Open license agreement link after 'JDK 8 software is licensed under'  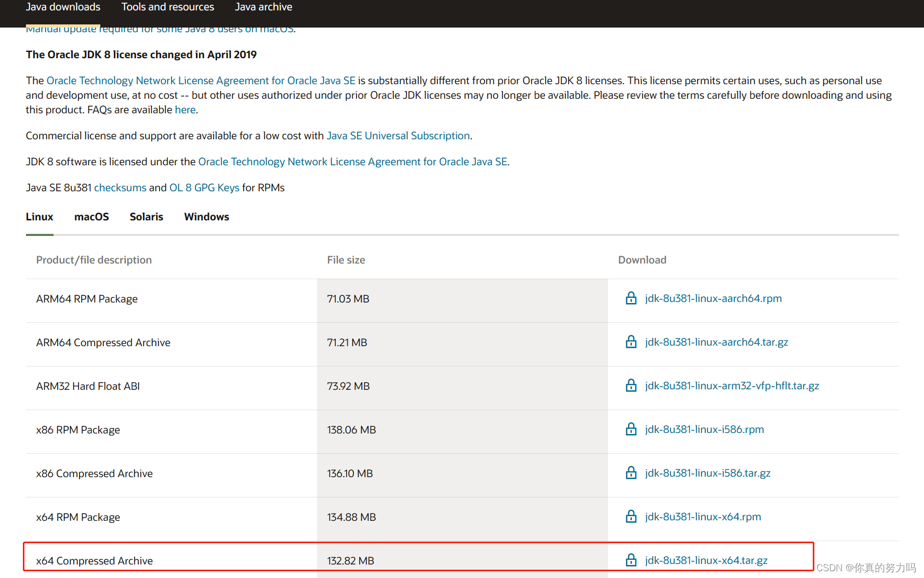click(353, 162)
